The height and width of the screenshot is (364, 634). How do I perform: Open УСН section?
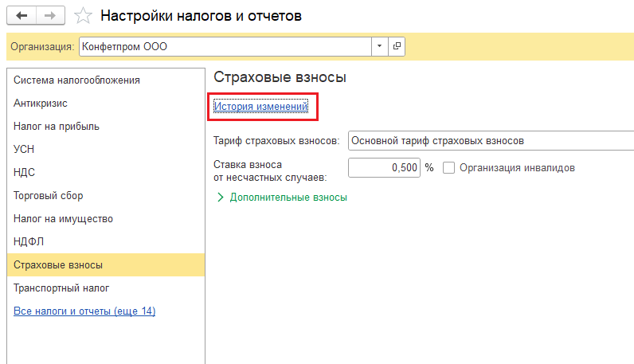pyautogui.click(x=106, y=149)
